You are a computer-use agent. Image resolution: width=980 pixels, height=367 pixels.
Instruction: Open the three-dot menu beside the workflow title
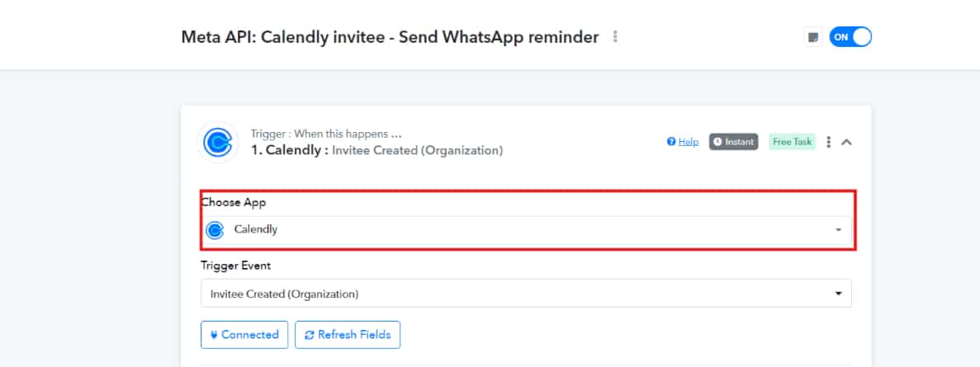[x=615, y=37]
